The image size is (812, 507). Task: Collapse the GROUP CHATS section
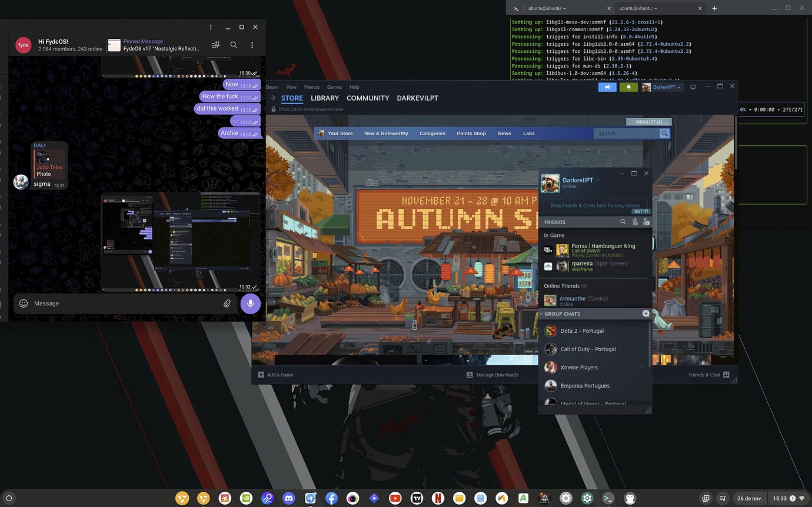[541, 313]
